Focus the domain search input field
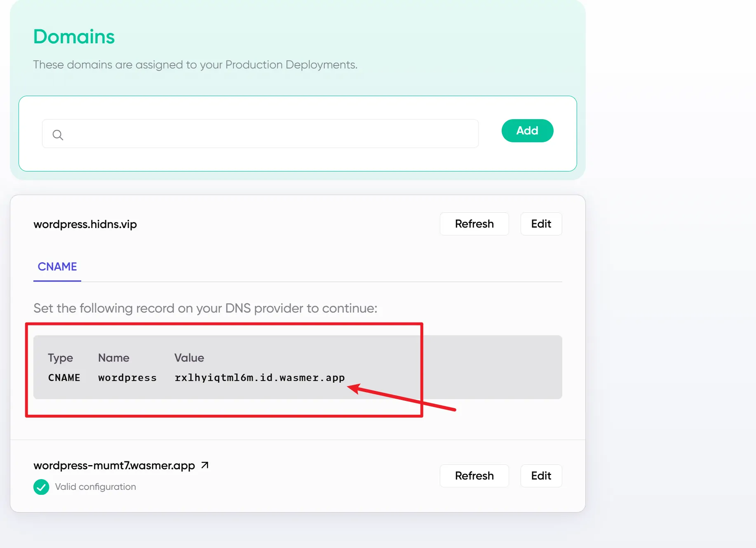The width and height of the screenshot is (756, 548). (260, 134)
